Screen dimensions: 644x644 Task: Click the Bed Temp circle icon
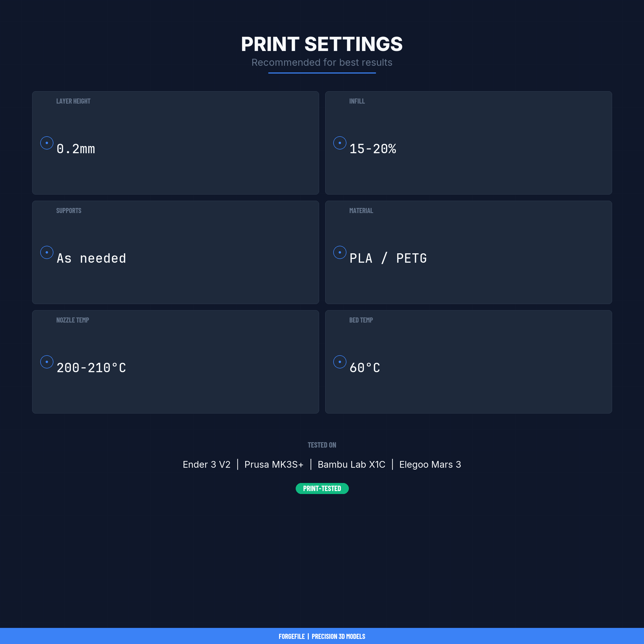pyautogui.click(x=340, y=362)
